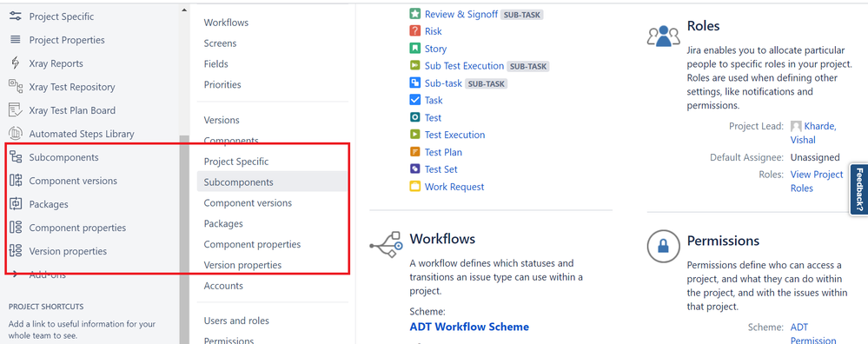Click the Packages icon in left sidebar
This screenshot has height=344, width=868.
point(16,204)
